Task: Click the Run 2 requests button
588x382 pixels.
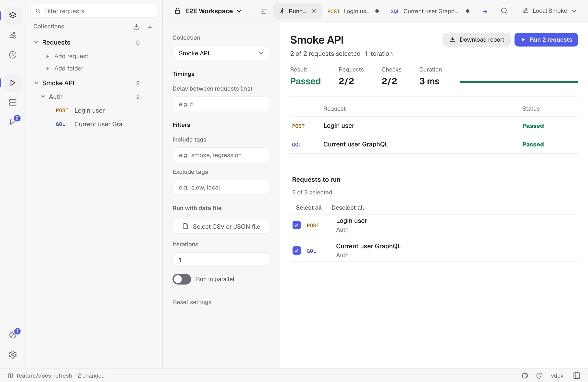Action: [x=546, y=40]
